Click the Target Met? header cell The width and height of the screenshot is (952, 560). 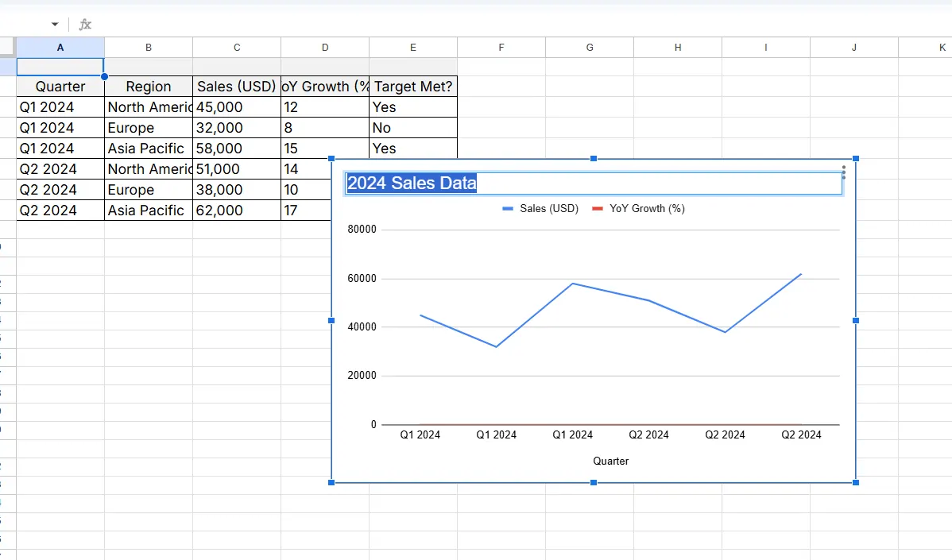pyautogui.click(x=412, y=87)
